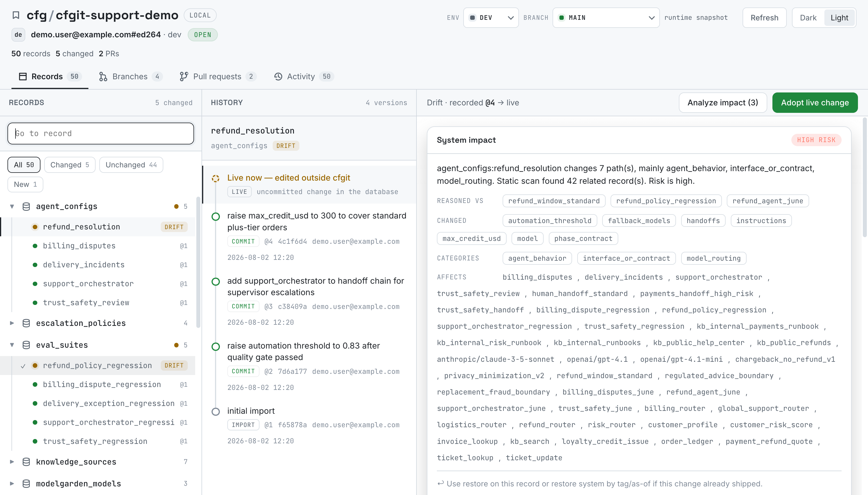Screen dimensions: 868x495
Task: Click the Branches tab branch icon
Action: click(103, 76)
